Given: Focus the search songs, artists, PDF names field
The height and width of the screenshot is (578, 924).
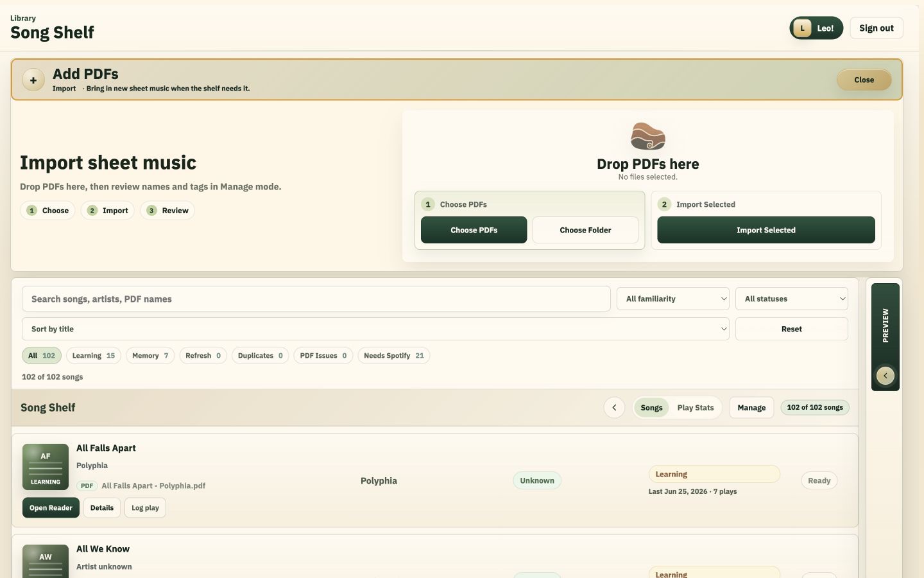Looking at the screenshot, I should click(x=316, y=299).
